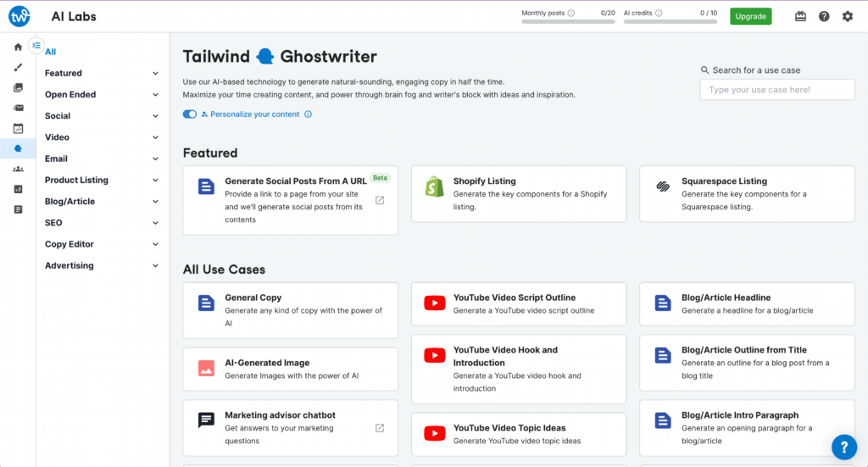Click the use case search field
The image size is (868, 467).
click(777, 90)
